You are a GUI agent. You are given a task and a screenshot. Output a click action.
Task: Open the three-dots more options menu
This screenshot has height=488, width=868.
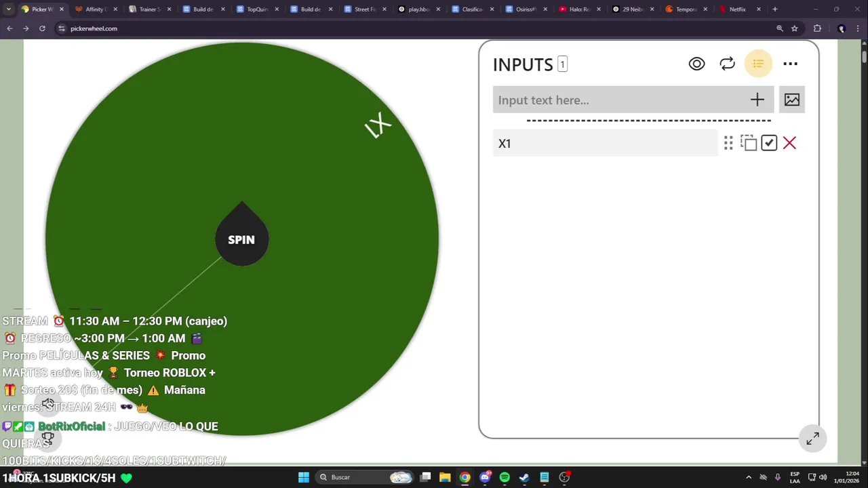(790, 64)
